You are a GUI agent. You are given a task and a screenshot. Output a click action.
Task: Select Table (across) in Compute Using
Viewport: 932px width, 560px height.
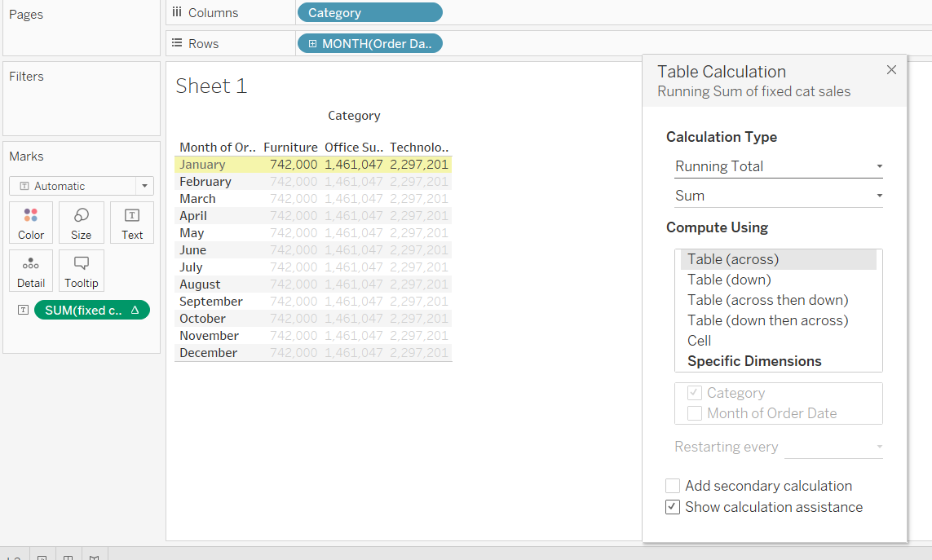tap(779, 259)
